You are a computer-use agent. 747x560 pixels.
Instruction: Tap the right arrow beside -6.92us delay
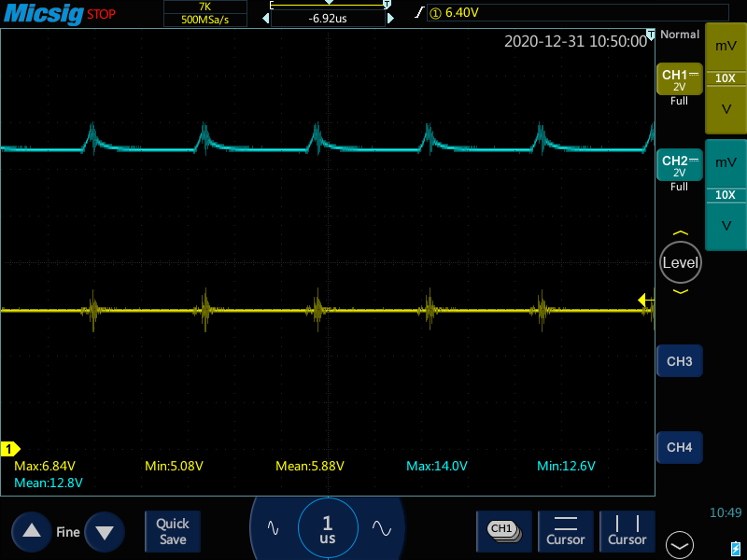390,19
